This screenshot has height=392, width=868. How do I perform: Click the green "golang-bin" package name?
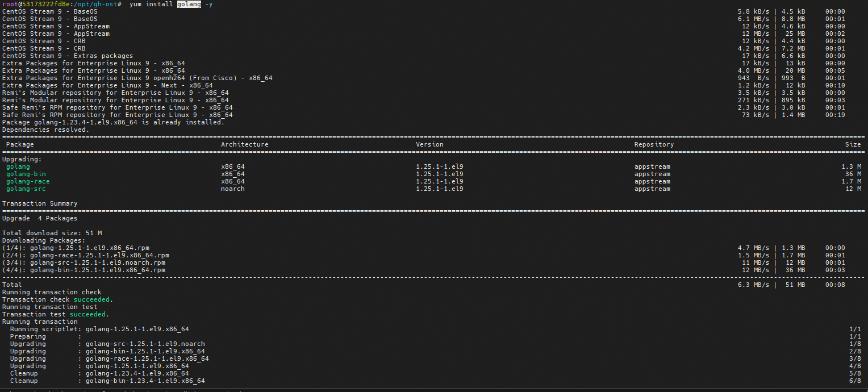(x=26, y=174)
